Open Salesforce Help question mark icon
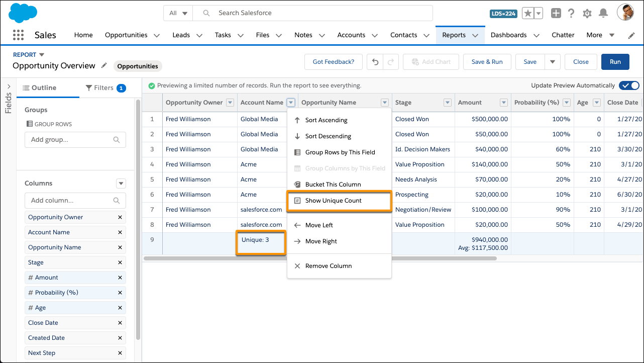Image resolution: width=644 pixels, height=363 pixels. (571, 13)
